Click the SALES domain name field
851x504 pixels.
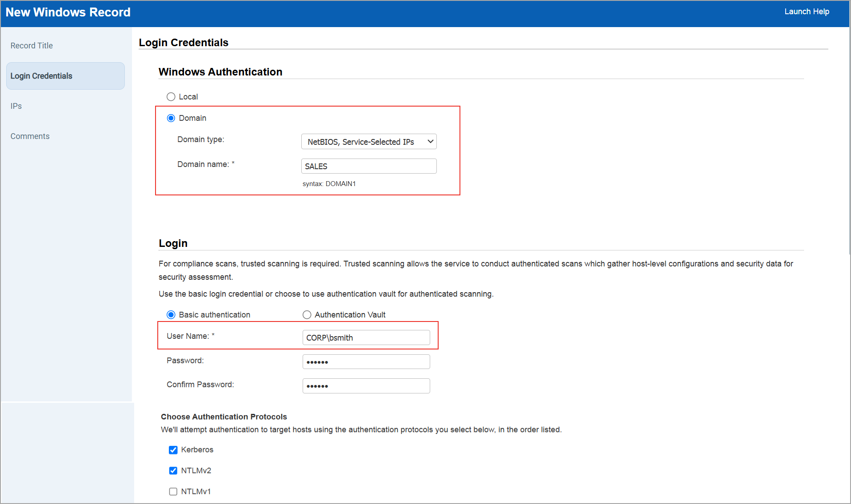click(368, 166)
